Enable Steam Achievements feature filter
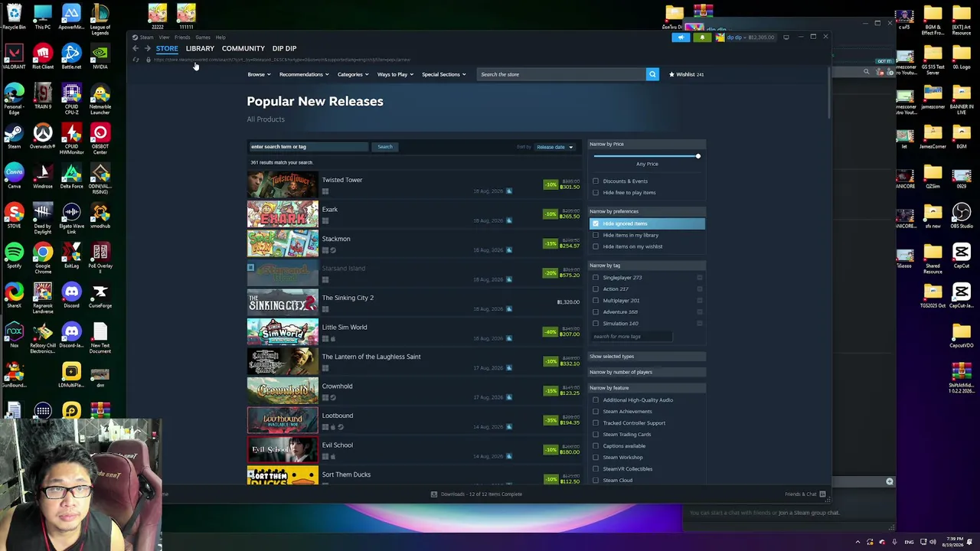This screenshot has width=980, height=551. [596, 412]
